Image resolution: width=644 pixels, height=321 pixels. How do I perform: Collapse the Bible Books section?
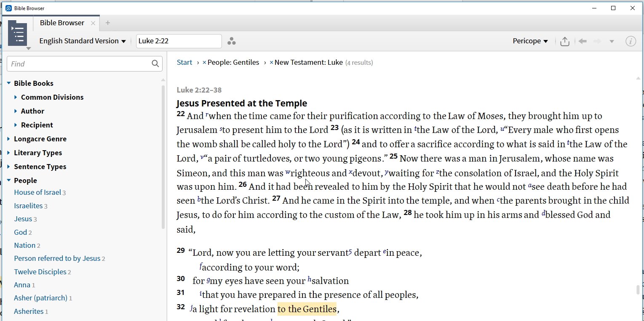9,83
